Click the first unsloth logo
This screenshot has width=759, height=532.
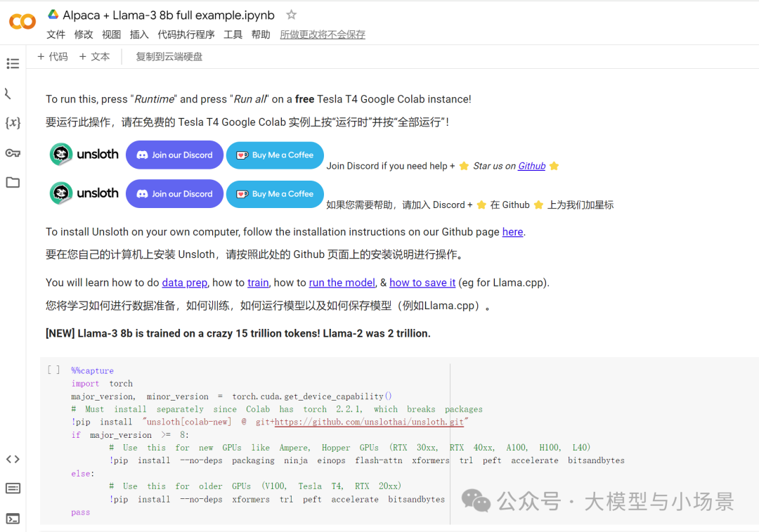click(84, 155)
